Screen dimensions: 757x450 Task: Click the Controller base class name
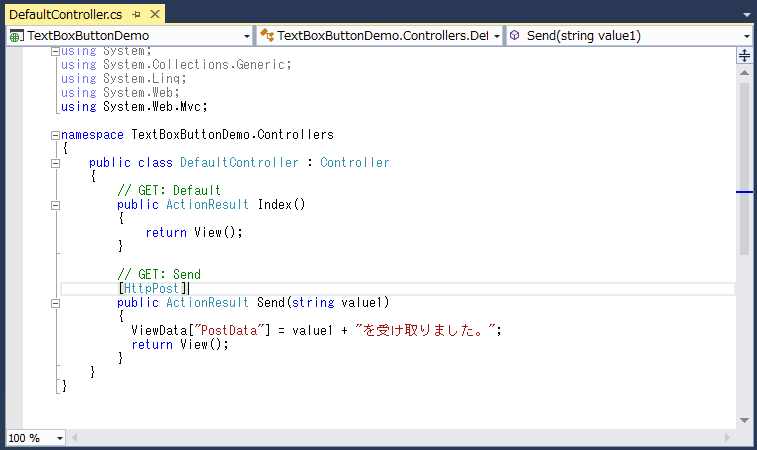click(x=354, y=162)
